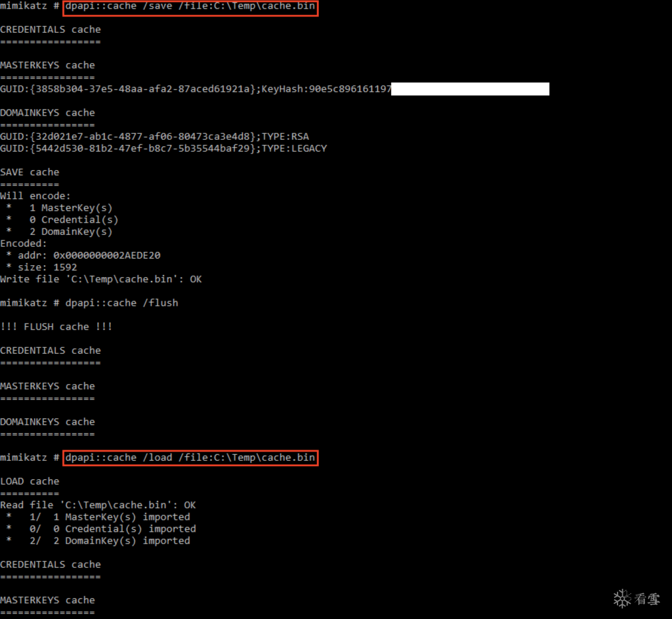
Task: Click the '0 Credential(s)' encode line
Action: [62, 220]
